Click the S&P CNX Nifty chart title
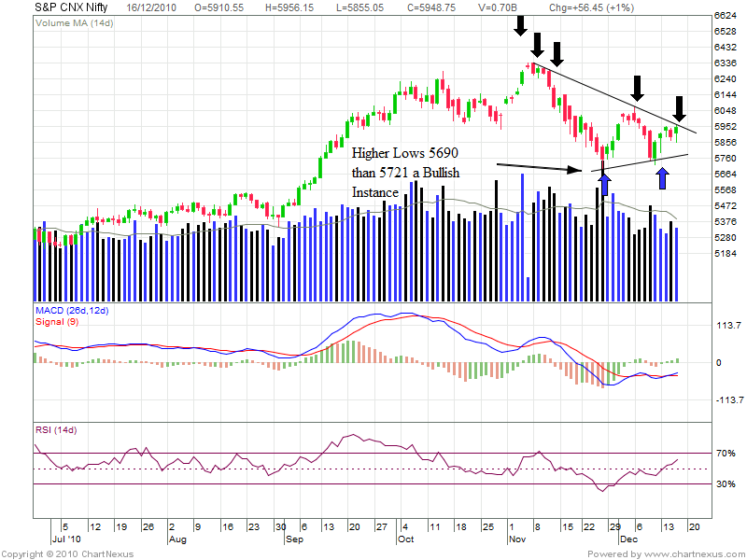The image size is (747, 560). 69,6
